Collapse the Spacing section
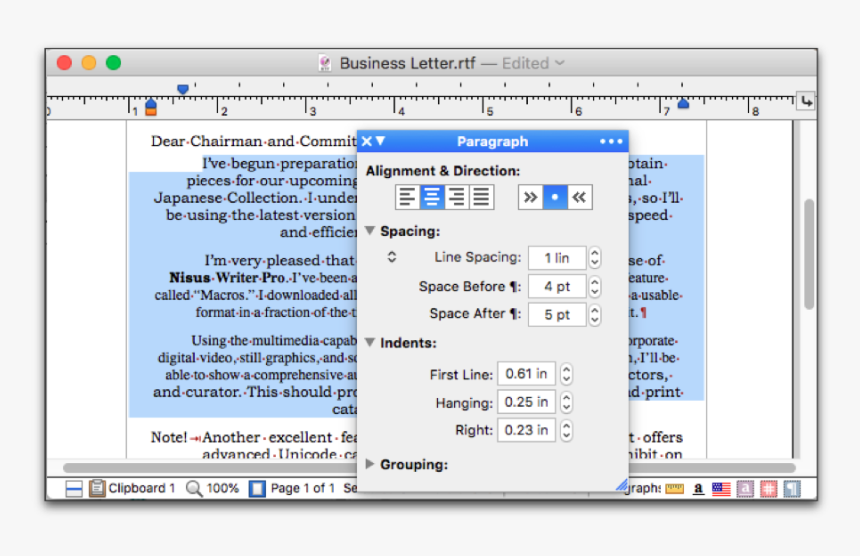This screenshot has width=860, height=556. pos(370,231)
